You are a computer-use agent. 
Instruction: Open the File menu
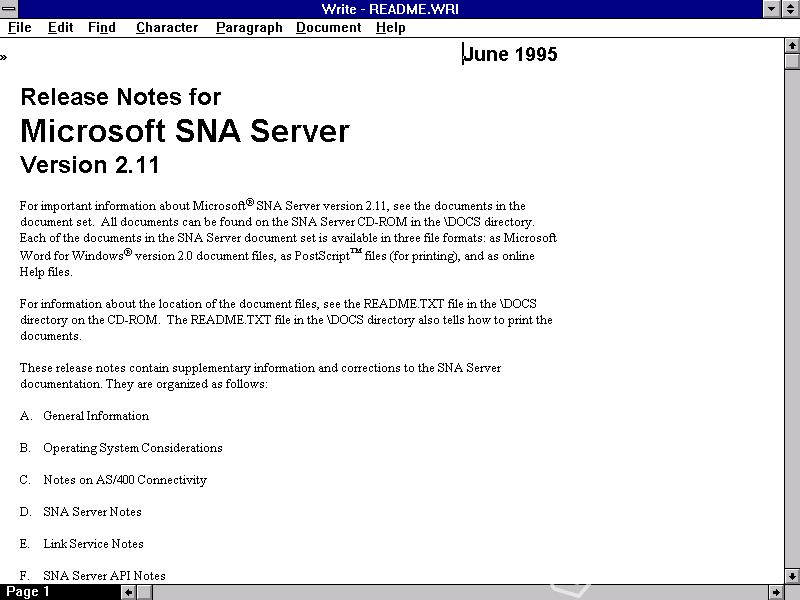coord(19,28)
